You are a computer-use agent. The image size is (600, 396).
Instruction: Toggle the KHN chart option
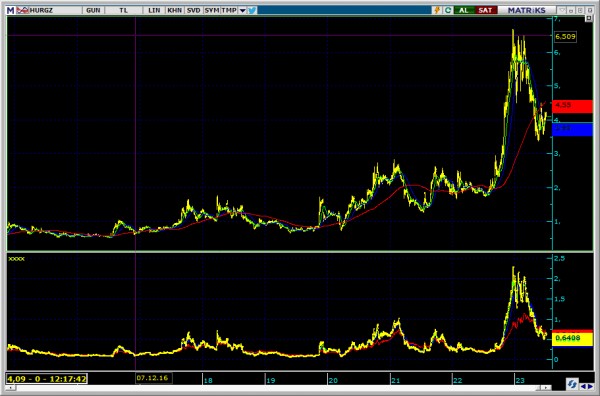(174, 10)
